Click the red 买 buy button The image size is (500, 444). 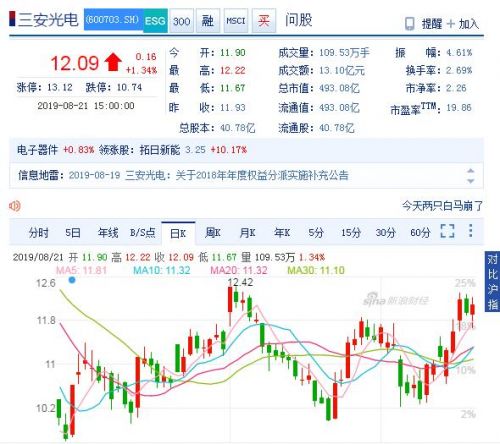click(264, 21)
